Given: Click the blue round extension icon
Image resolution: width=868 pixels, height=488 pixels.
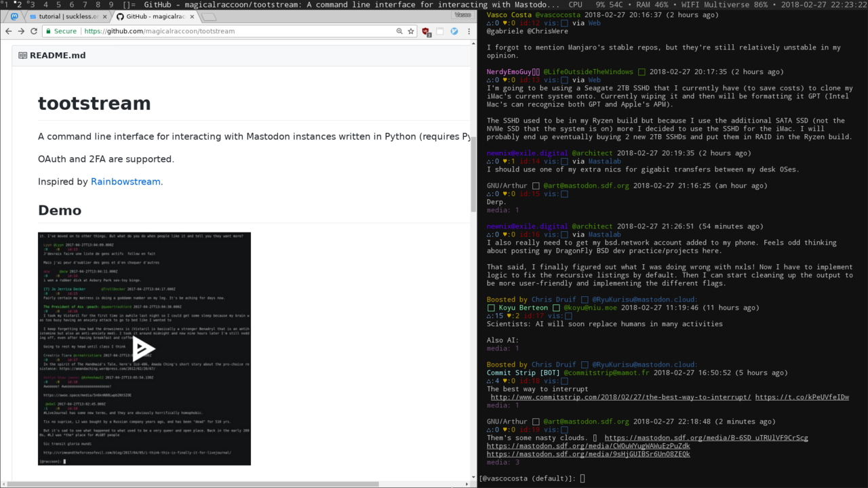Looking at the screenshot, I should tap(454, 31).
